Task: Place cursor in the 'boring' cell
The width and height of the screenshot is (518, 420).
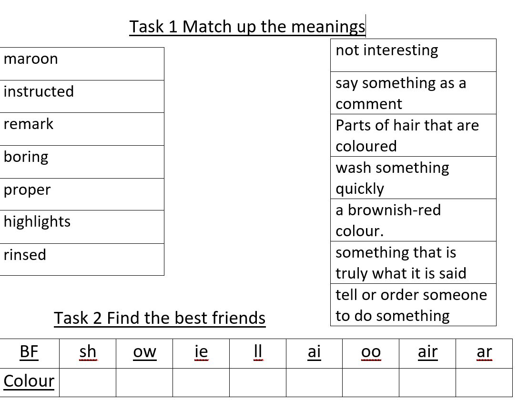Action: 82,162
